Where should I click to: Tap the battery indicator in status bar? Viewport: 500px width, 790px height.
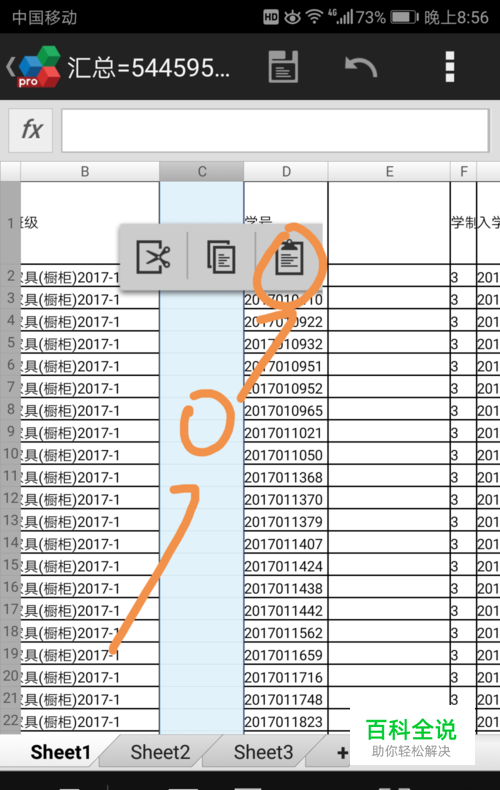tap(405, 17)
